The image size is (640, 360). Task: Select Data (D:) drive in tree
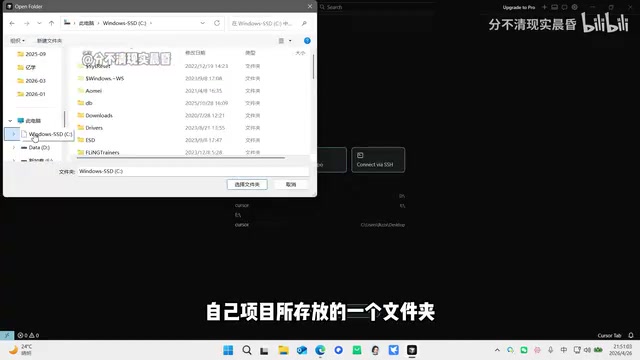click(x=36, y=147)
